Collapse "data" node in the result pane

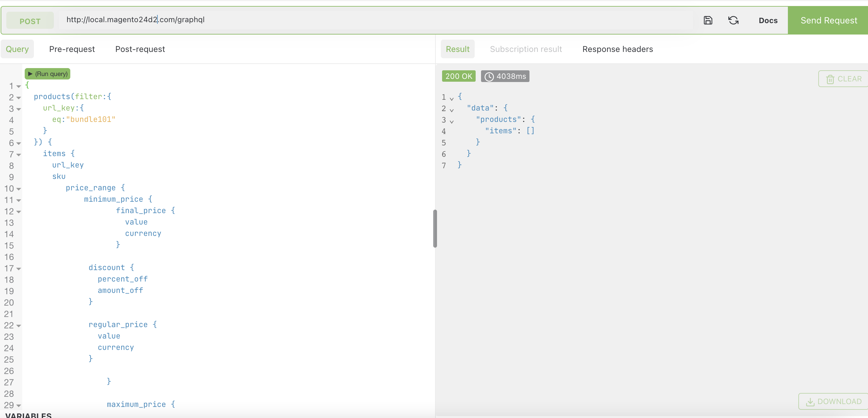(x=452, y=110)
